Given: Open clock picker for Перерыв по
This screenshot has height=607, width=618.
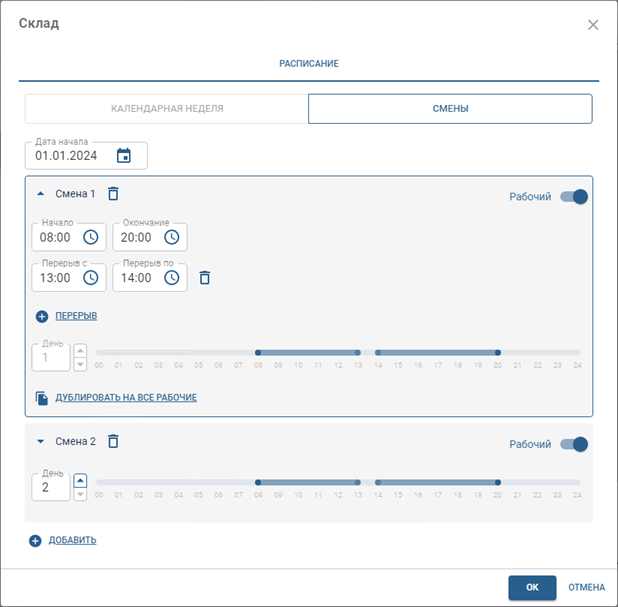Looking at the screenshot, I should click(x=172, y=277).
